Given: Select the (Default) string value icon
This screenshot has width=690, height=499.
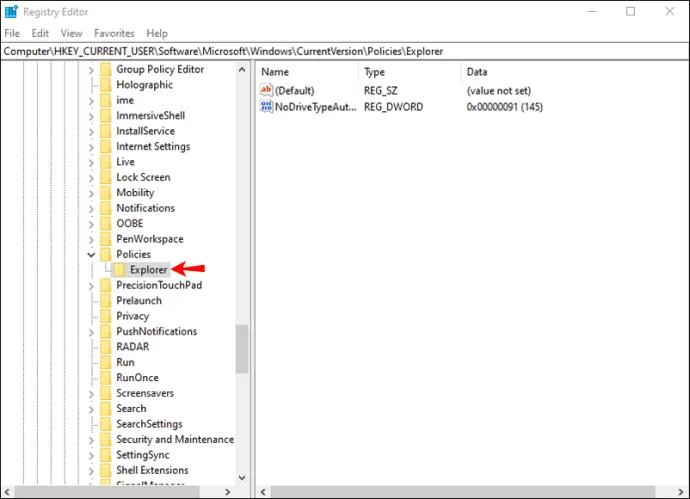Looking at the screenshot, I should point(266,90).
